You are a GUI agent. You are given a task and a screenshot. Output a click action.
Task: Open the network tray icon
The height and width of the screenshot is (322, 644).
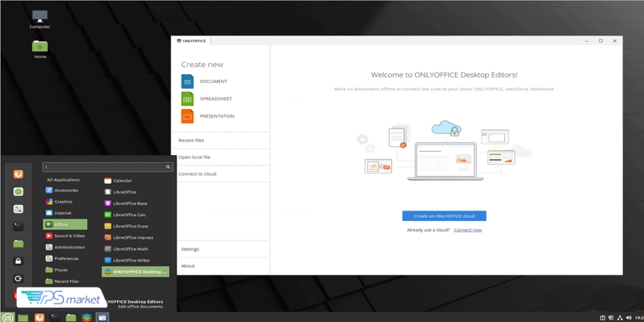[x=620, y=318]
